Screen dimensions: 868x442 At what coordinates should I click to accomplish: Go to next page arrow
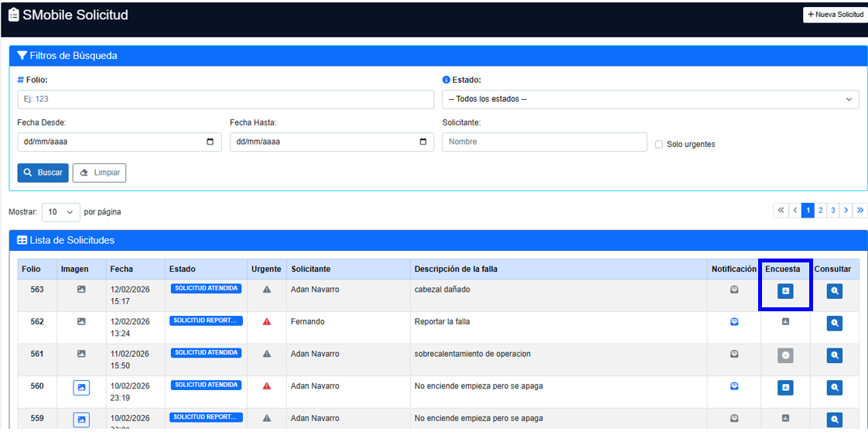[x=846, y=211]
